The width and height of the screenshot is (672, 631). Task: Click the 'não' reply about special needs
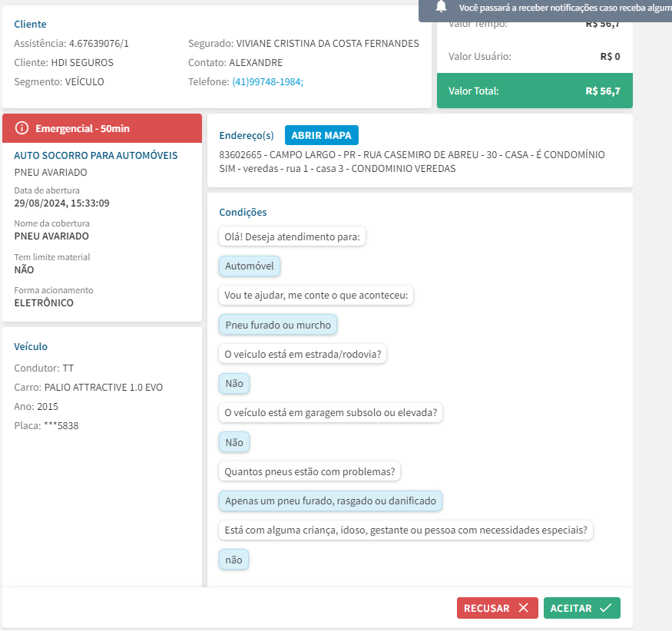233,560
